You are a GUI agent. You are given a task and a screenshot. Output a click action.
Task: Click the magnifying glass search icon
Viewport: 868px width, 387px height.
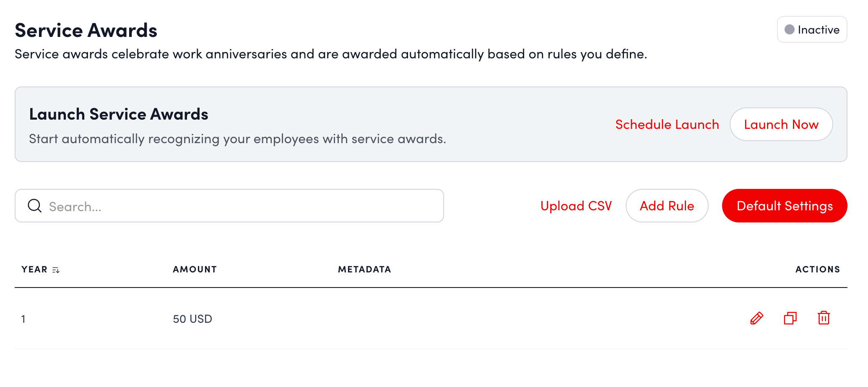point(34,206)
